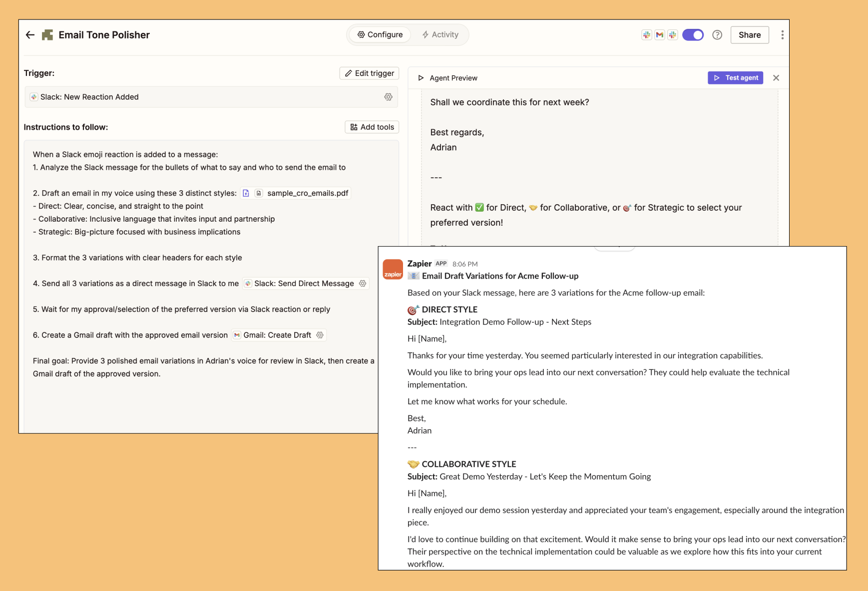Viewport: 868px width, 591px height.
Task: Click the Slack icon next to toggle
Action: (673, 35)
